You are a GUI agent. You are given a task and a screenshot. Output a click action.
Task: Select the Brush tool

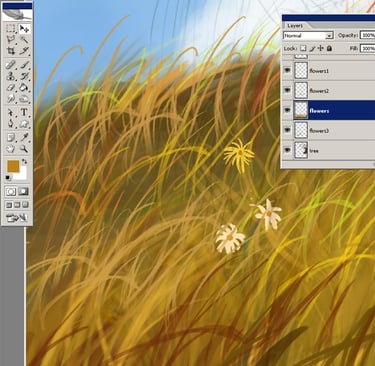(24, 65)
